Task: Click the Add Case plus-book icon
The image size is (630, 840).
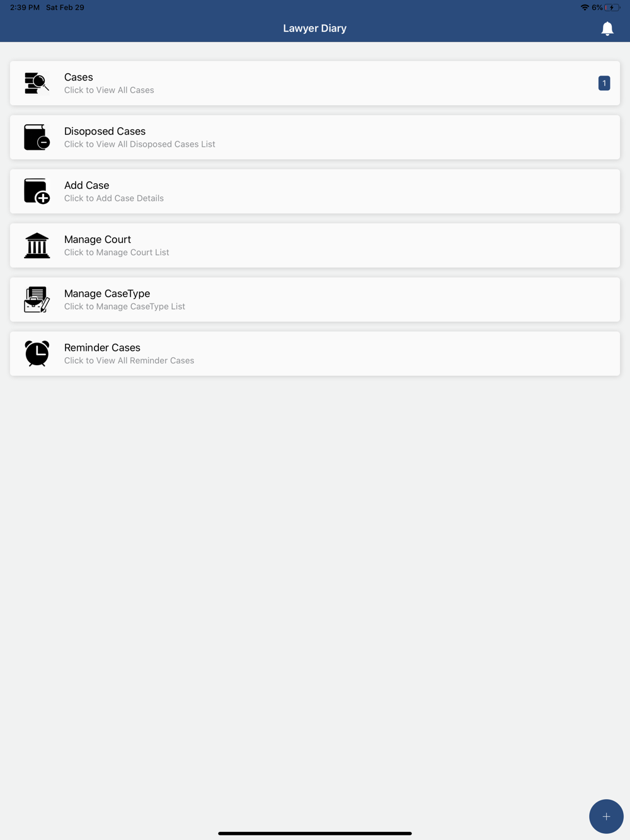Action: click(37, 191)
